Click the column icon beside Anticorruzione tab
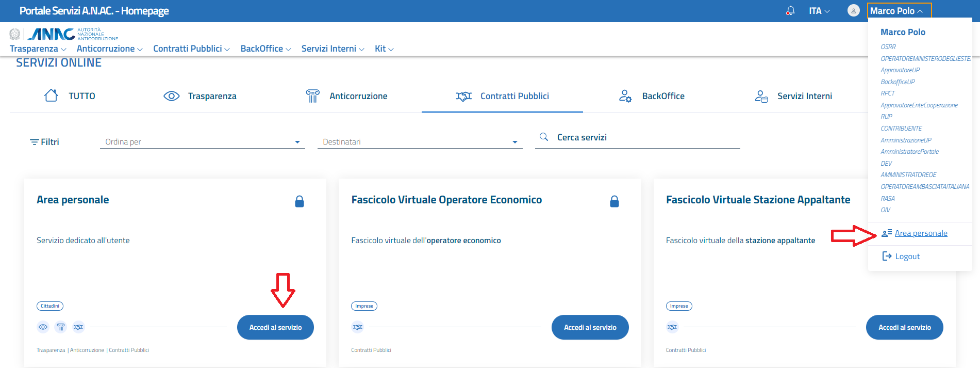980x368 pixels. [312, 96]
